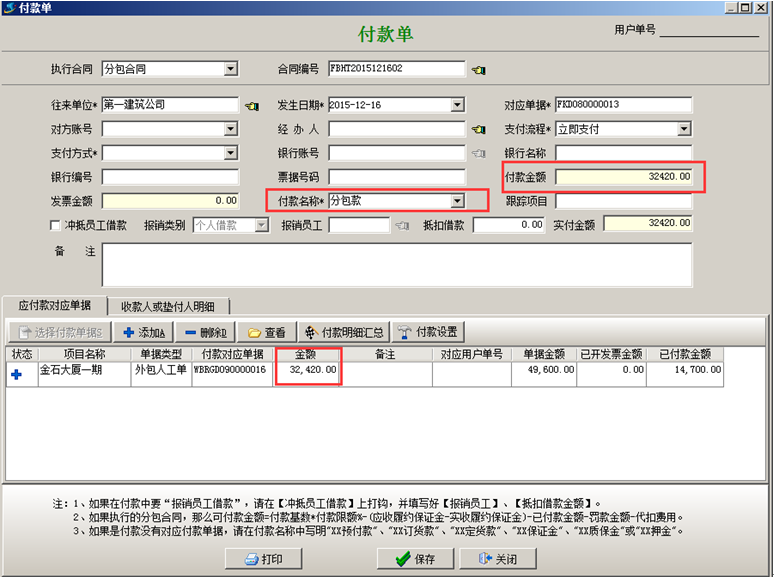
Task: Enable the 冲抵员工借款 checkbox
Action: pyautogui.click(x=56, y=226)
